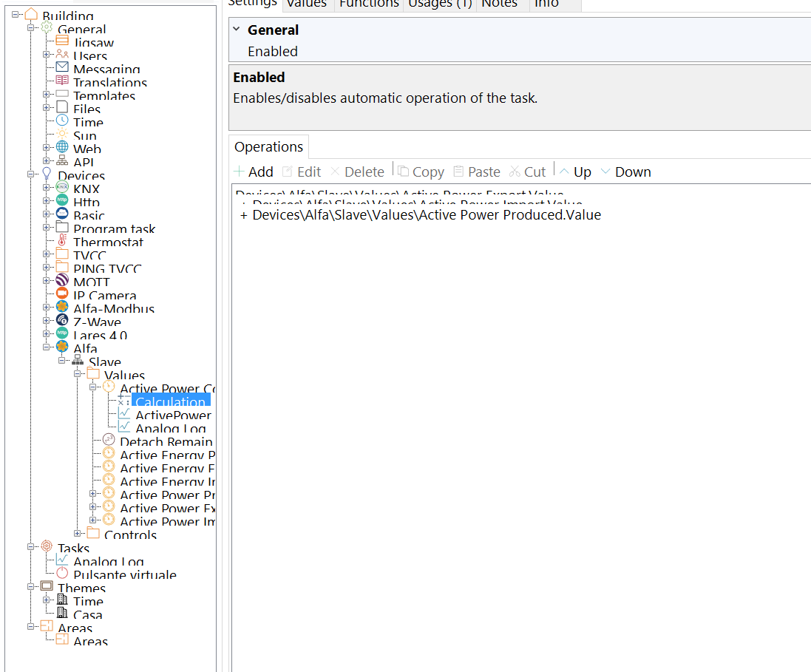Select Active Power Produced.Value operation row

(426, 215)
